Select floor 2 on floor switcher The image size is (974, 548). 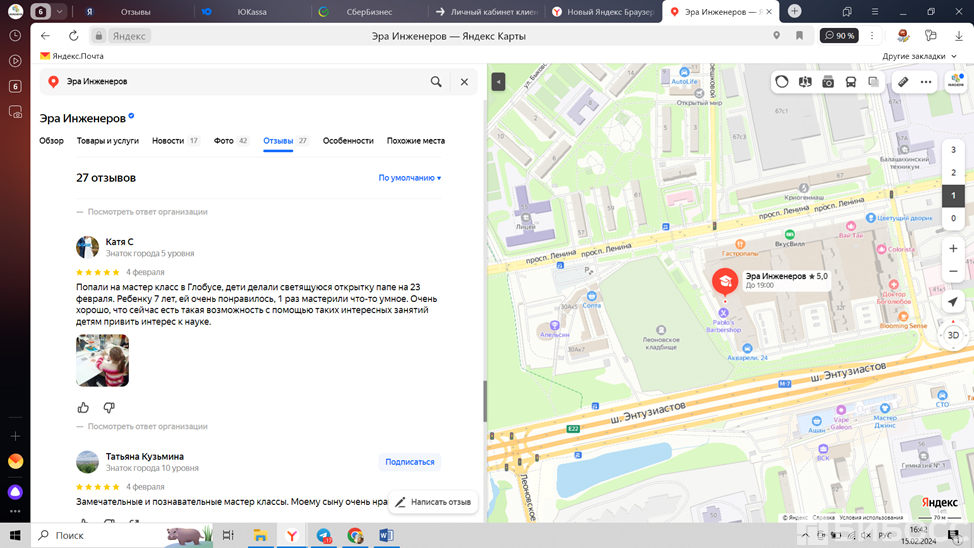953,173
